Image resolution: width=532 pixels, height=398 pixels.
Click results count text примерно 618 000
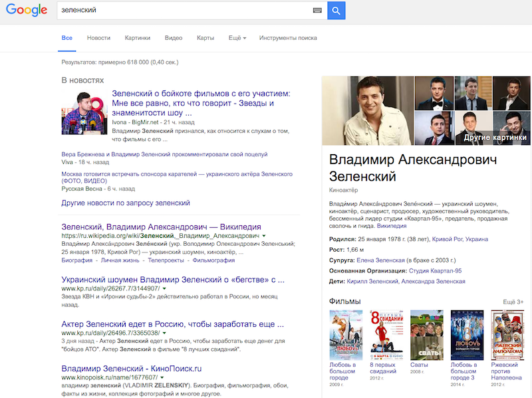pos(120,62)
